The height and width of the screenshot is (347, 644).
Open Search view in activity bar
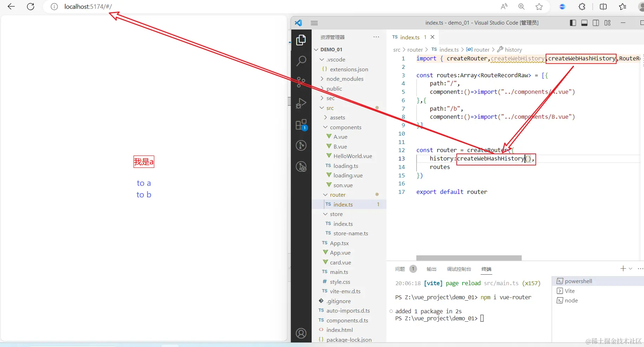(x=301, y=61)
